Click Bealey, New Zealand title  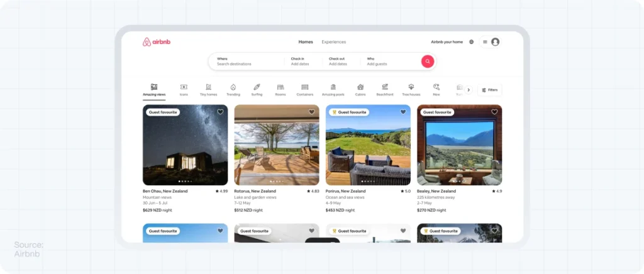(436, 191)
